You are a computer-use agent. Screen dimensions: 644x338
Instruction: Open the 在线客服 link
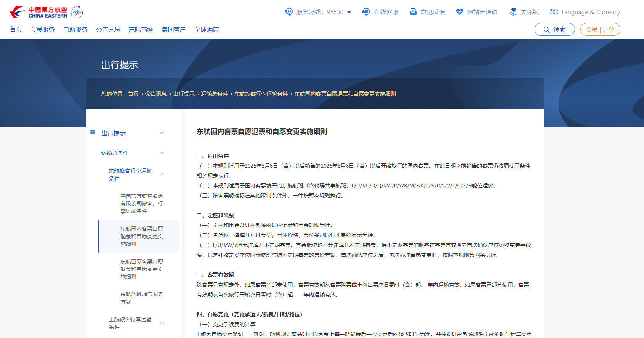tap(386, 12)
